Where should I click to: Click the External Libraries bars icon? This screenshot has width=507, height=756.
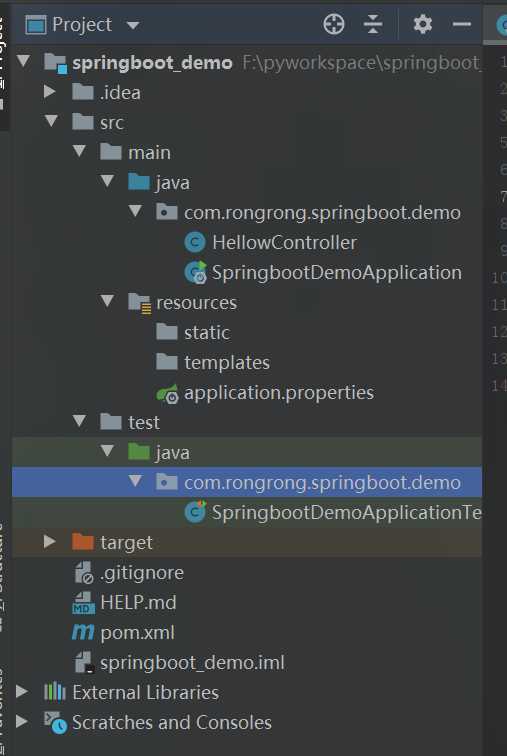(55, 692)
